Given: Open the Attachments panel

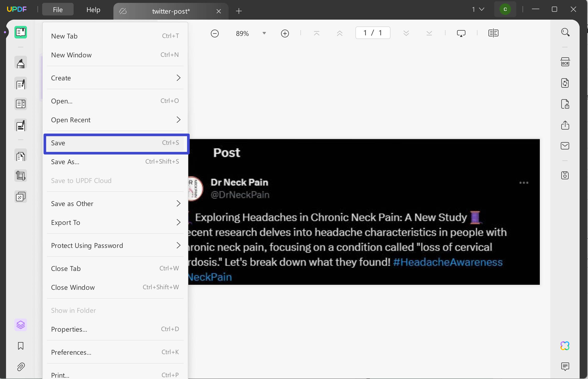Looking at the screenshot, I should pyautogui.click(x=21, y=367).
